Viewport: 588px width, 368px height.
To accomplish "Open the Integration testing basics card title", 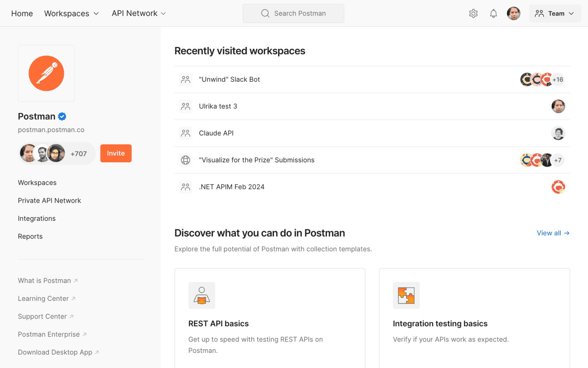I will [x=440, y=323].
